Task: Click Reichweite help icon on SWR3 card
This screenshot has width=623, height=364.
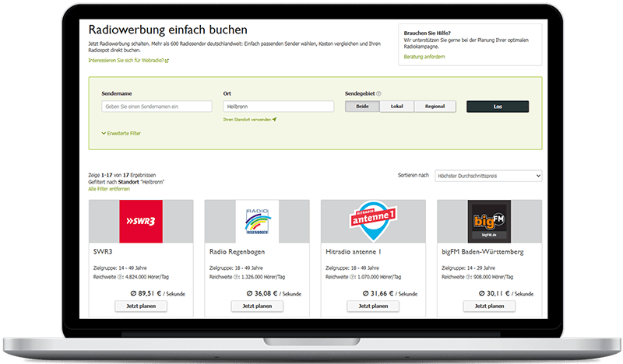Action: (120, 277)
